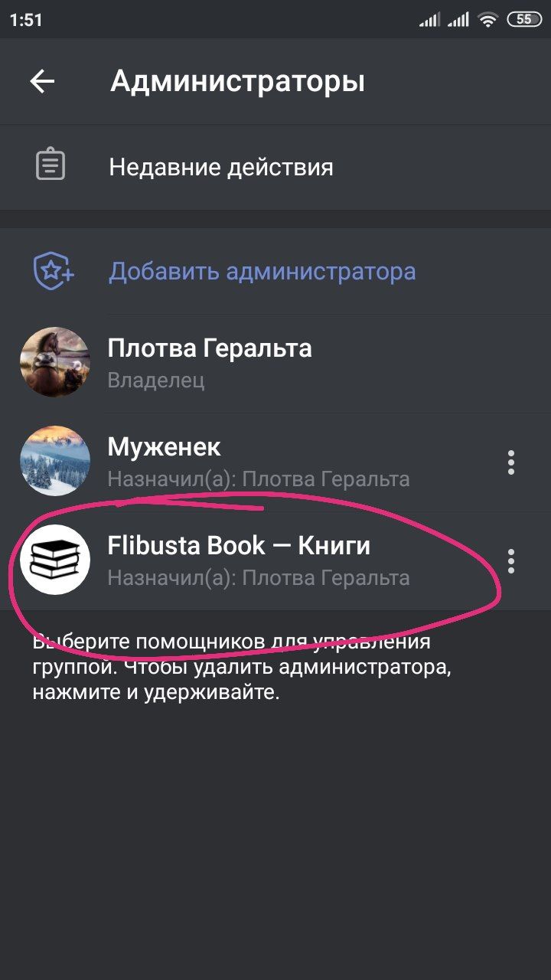
Task: Tap the first cellular signal icon
Action: (429, 21)
